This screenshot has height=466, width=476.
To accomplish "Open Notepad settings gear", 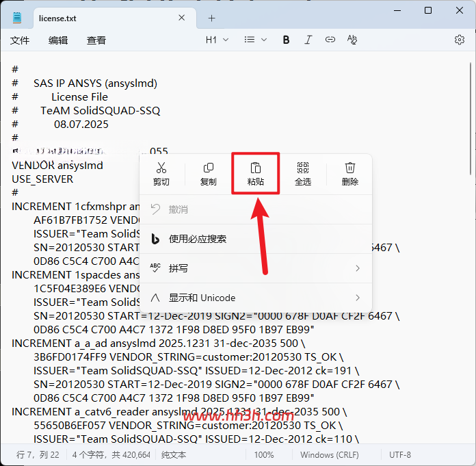I will 460,40.
